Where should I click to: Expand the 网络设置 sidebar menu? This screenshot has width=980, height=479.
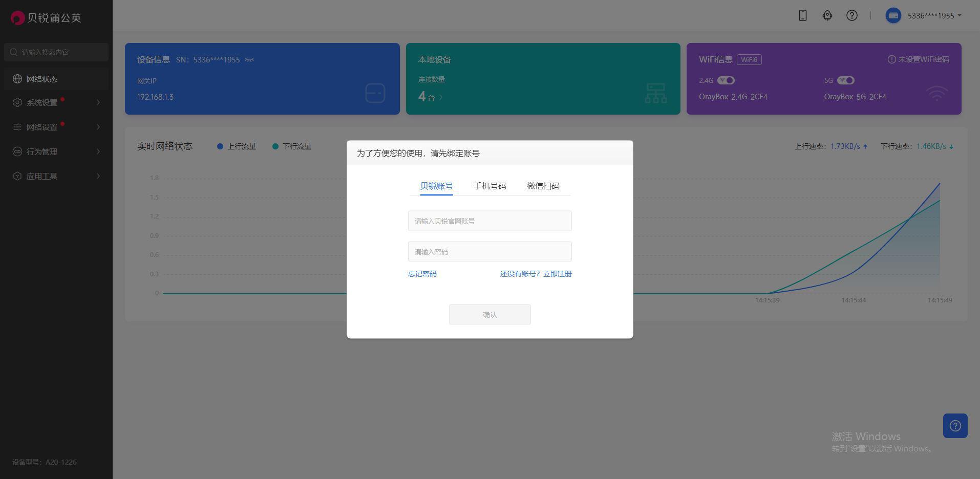(x=17, y=127)
